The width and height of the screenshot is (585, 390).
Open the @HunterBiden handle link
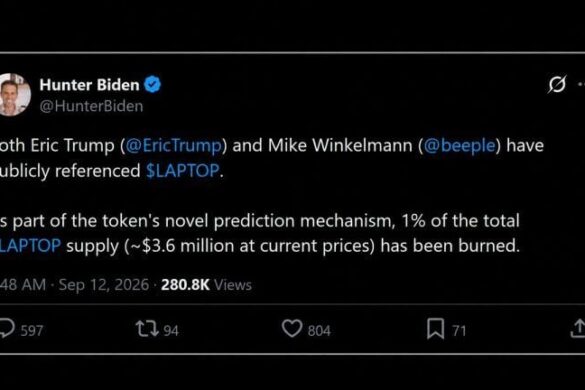click(91, 106)
